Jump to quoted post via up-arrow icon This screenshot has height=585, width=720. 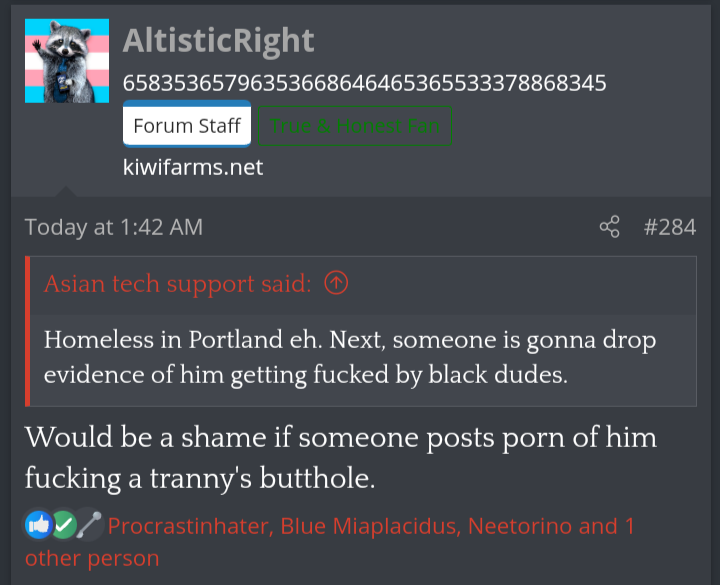click(x=336, y=282)
